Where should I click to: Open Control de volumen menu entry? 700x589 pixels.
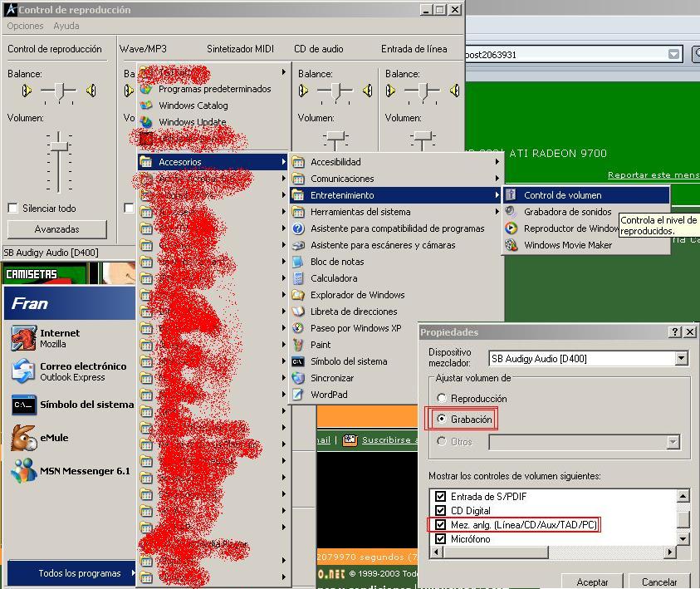tap(586, 195)
